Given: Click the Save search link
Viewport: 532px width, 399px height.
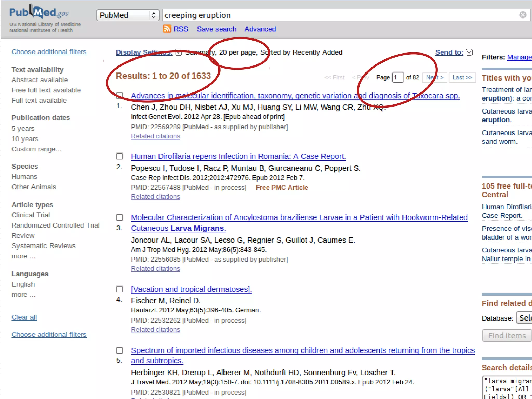Looking at the screenshot, I should coord(216,29).
